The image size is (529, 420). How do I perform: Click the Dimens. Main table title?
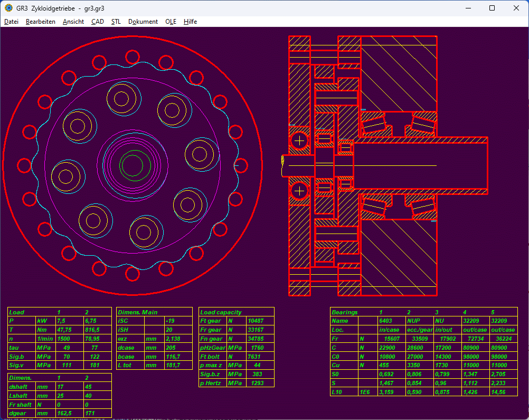(x=137, y=312)
